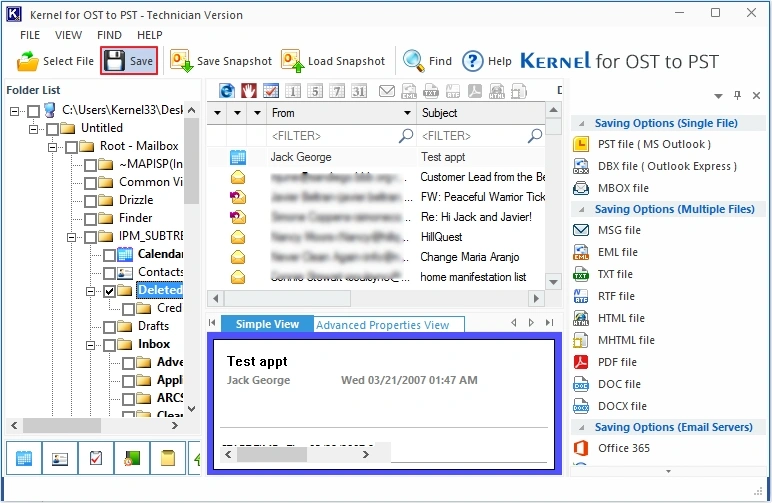Image resolution: width=772 pixels, height=503 pixels.
Task: Select MBOX file saving option
Action: [x=623, y=188]
